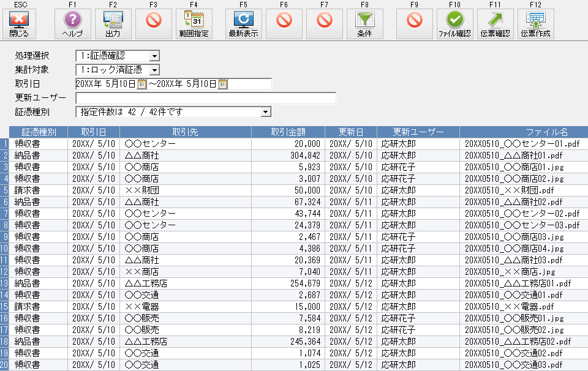Click the 伝票作成 voucher creation icon
588x371 pixels.
click(536, 23)
